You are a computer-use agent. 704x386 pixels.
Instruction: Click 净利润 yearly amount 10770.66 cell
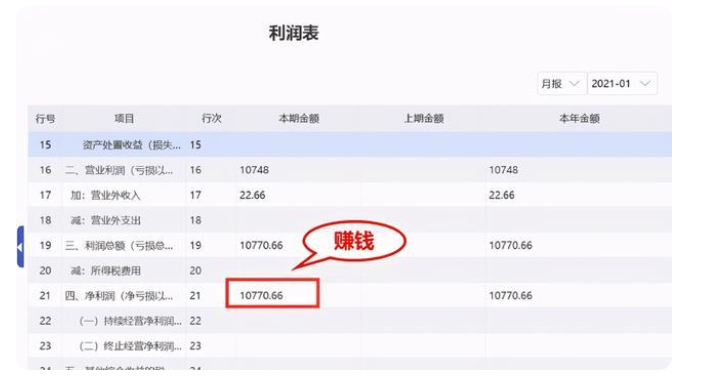tap(510, 296)
